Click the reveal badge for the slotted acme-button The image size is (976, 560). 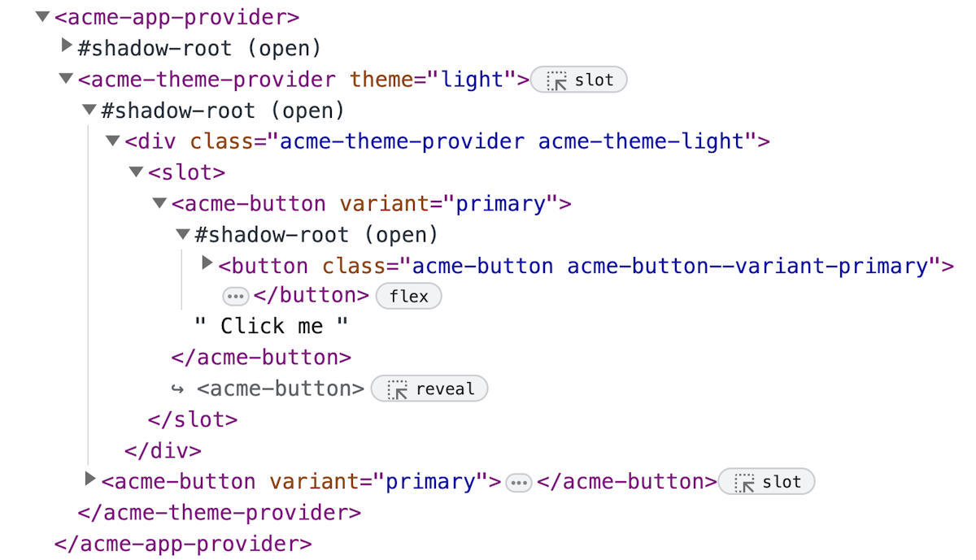tap(429, 389)
